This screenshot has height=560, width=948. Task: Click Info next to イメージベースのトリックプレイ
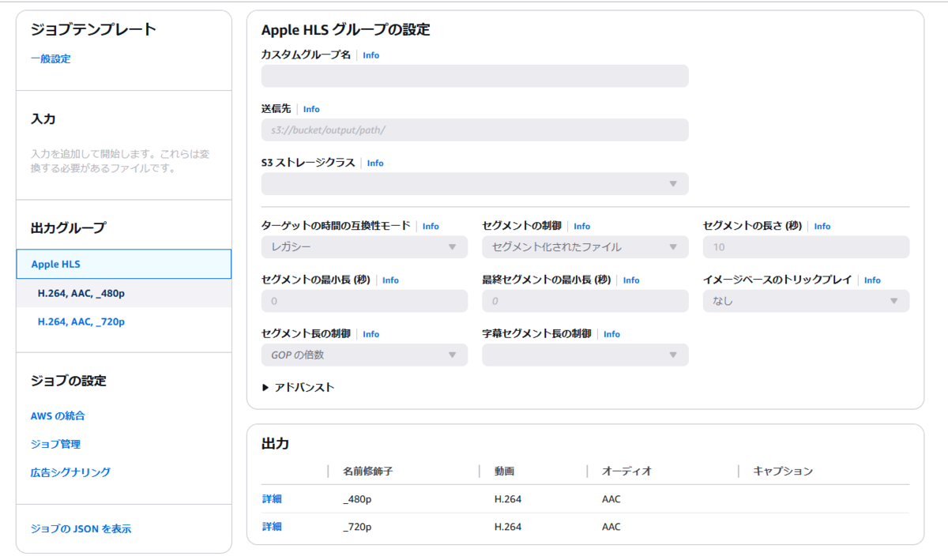pos(872,280)
